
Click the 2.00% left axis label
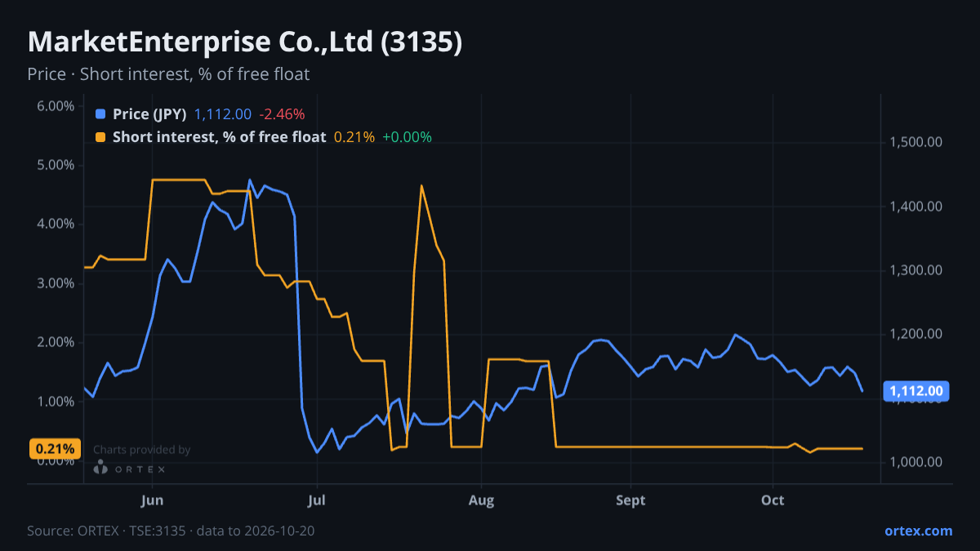point(56,343)
